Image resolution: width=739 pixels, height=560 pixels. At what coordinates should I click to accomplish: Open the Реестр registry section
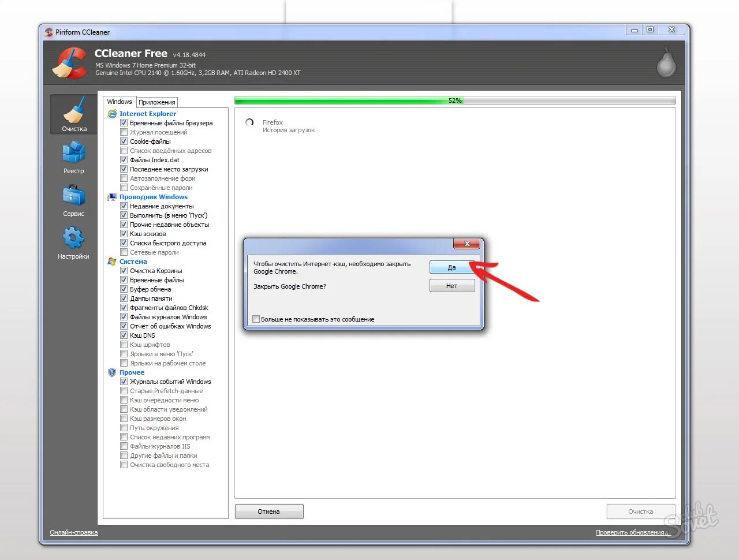pyautogui.click(x=74, y=158)
